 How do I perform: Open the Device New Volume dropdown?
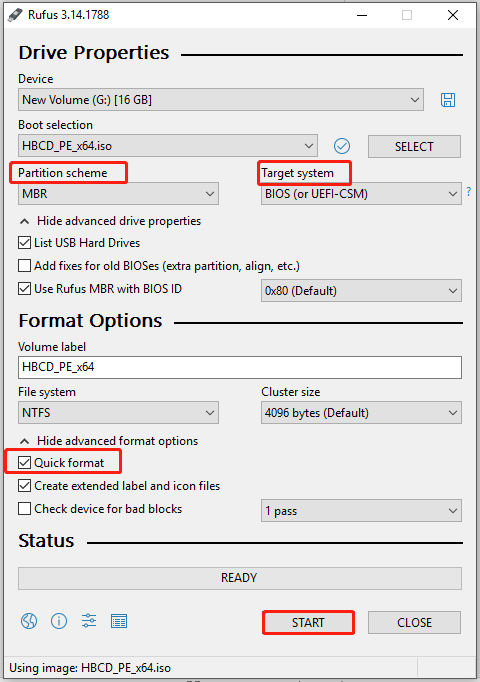pos(221,100)
